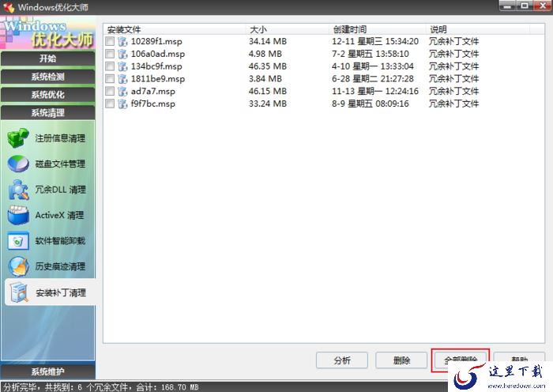Screen dimensions: 553x392
Task: Click the Windows优化大师 title bar app icon
Action: pyautogui.click(x=9, y=6)
